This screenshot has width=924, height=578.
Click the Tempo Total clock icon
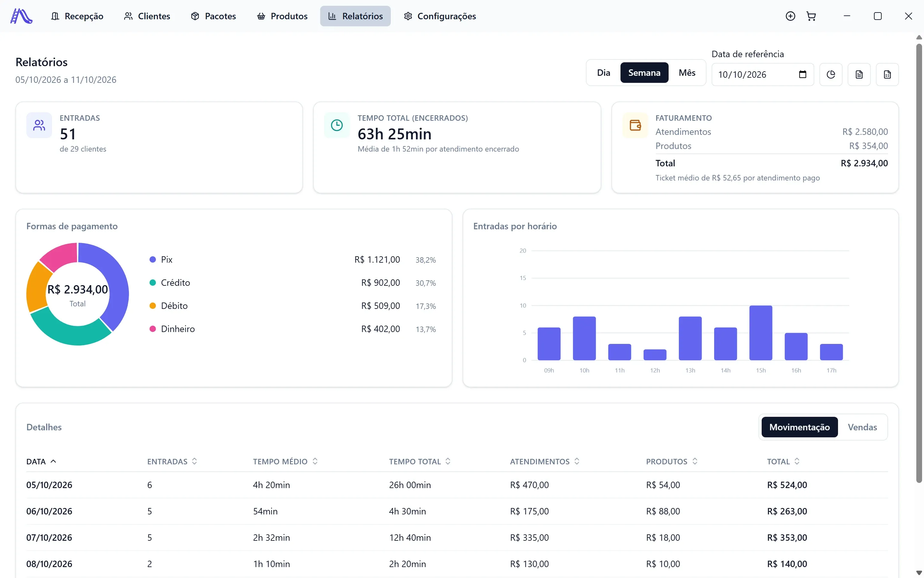pos(337,125)
